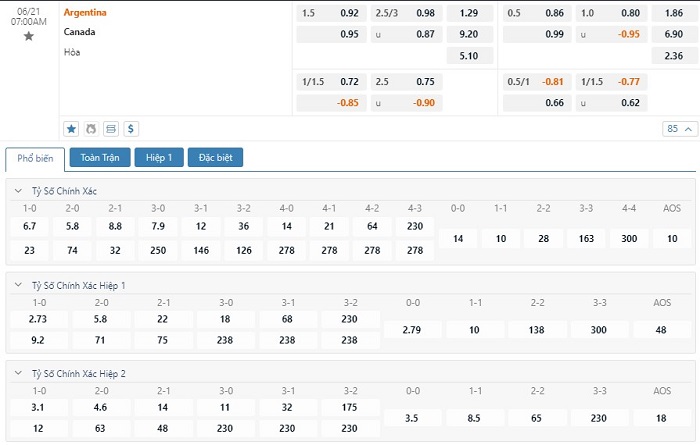Click the scoreboard list icon in the match toolbar

tap(111, 129)
